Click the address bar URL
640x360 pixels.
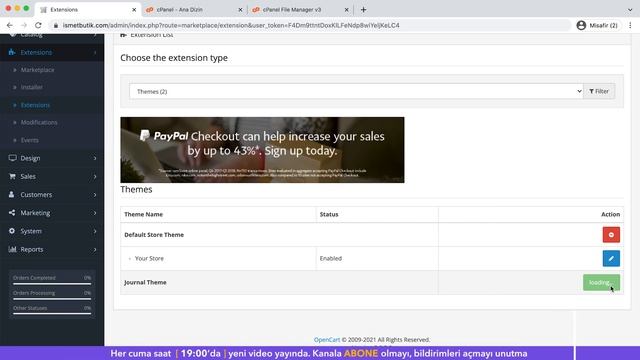pos(231,25)
